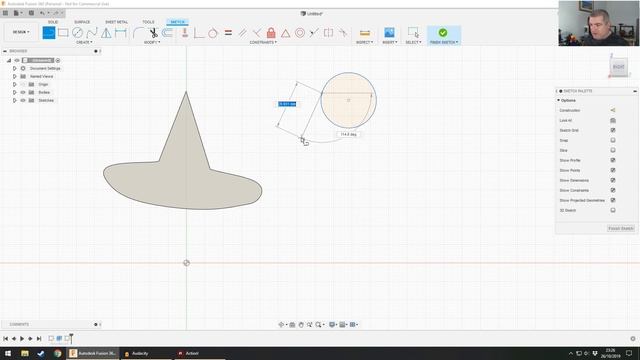Image resolution: width=640 pixels, height=360 pixels.
Task: Expand the Origin folder
Action: click(x=15, y=84)
